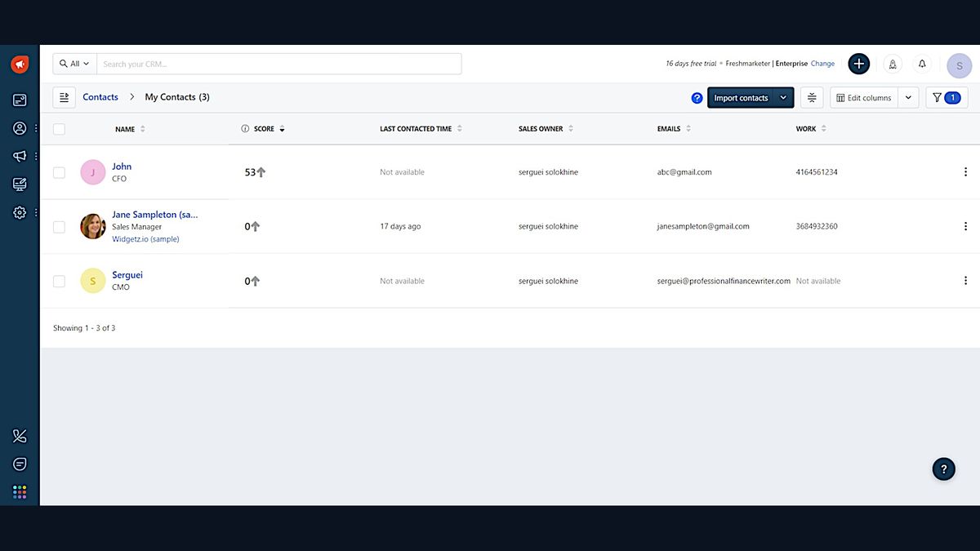Go to the Contacts breadcrumb
This screenshot has width=980, height=551.
100,97
